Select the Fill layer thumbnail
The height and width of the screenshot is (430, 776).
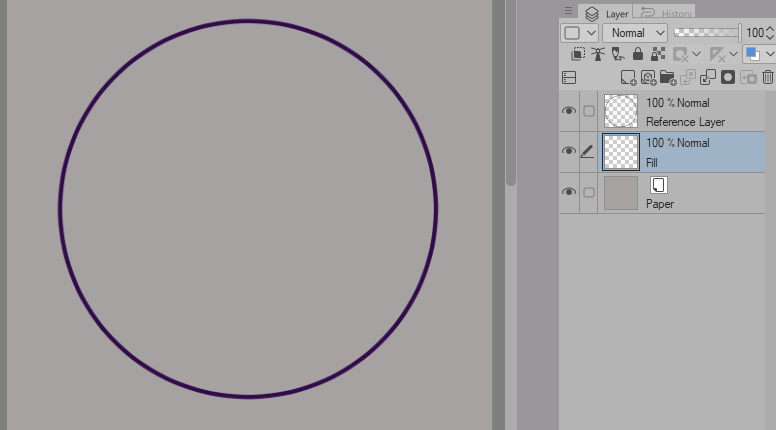coord(621,152)
